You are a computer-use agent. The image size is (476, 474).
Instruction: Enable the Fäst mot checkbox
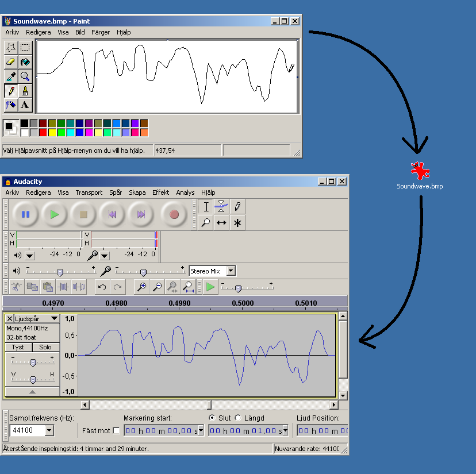(116, 430)
